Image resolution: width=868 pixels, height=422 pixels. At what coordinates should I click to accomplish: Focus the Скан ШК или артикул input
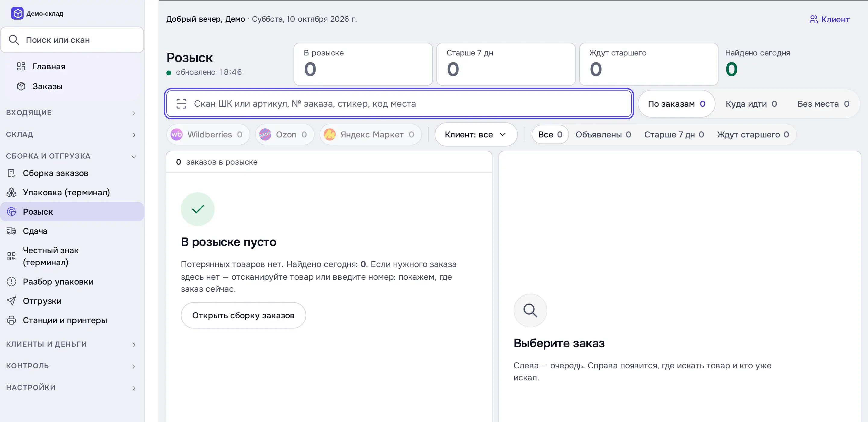click(x=399, y=103)
